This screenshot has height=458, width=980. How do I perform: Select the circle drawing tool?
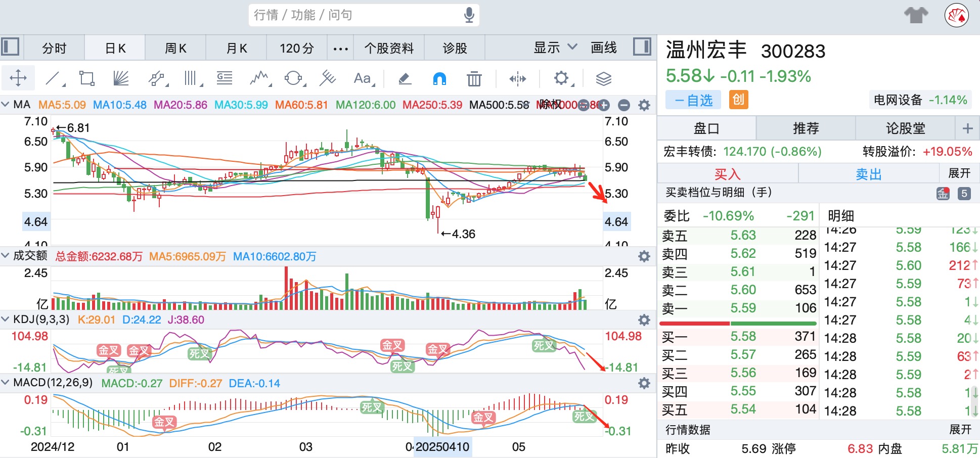(x=293, y=78)
